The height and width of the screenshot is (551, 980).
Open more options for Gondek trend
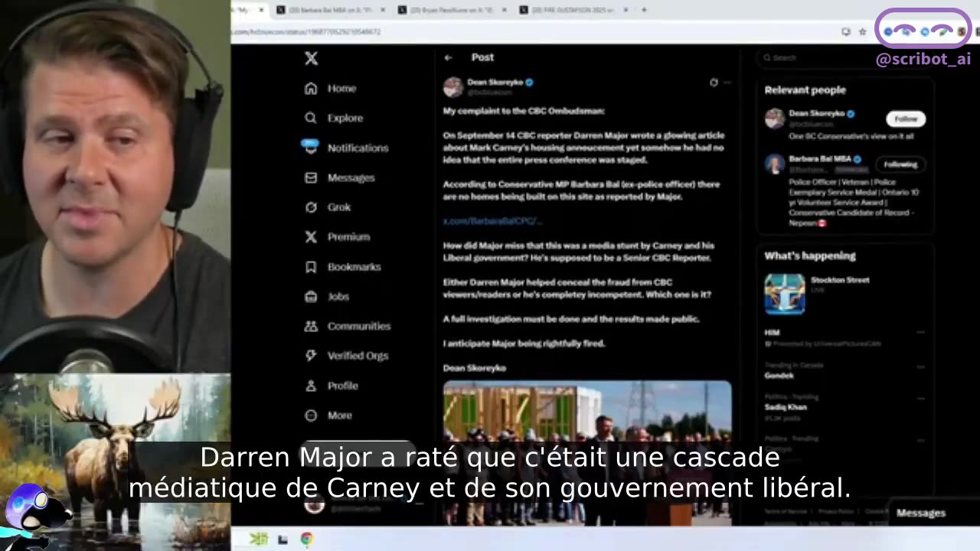click(921, 366)
